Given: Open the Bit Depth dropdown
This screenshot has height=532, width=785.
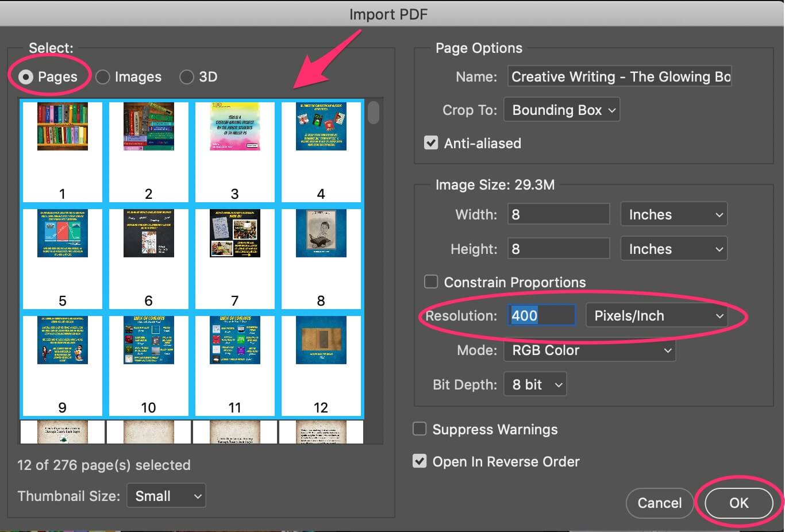Looking at the screenshot, I should pyautogui.click(x=534, y=384).
